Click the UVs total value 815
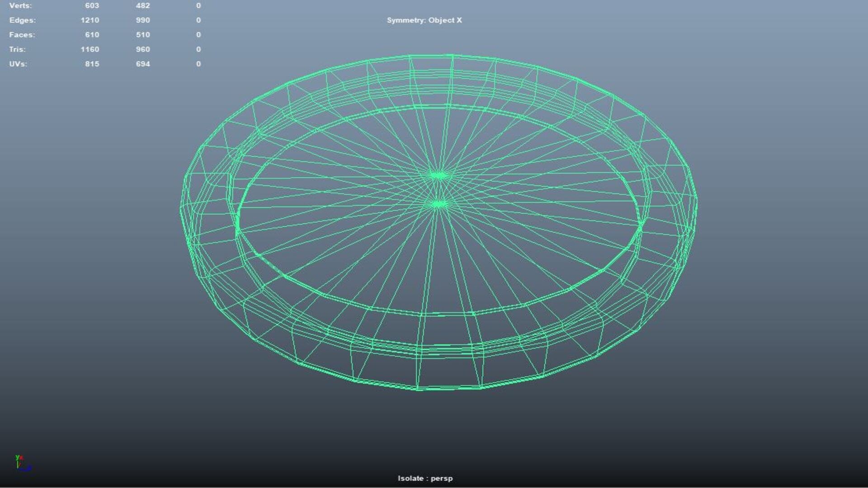Image resolution: width=868 pixels, height=488 pixels. pos(92,64)
